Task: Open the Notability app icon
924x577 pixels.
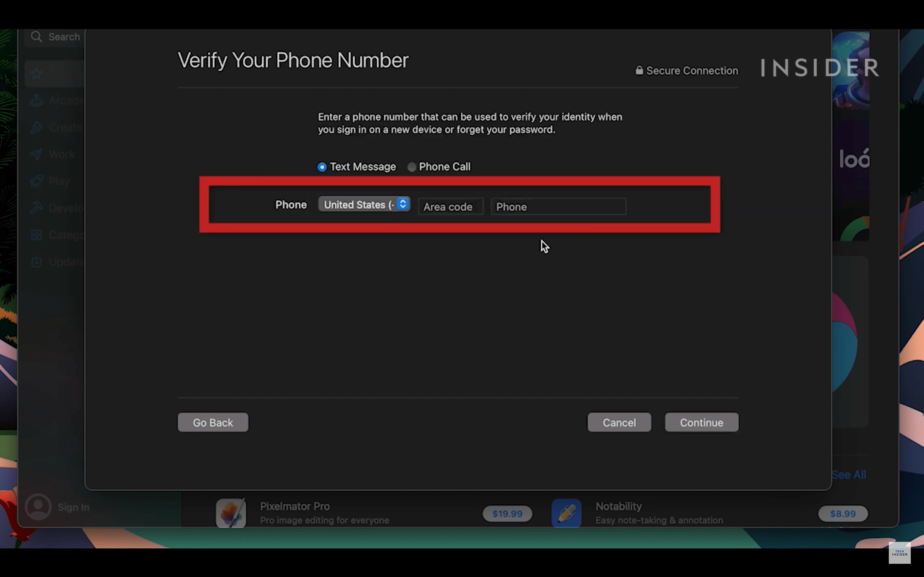Action: [566, 513]
